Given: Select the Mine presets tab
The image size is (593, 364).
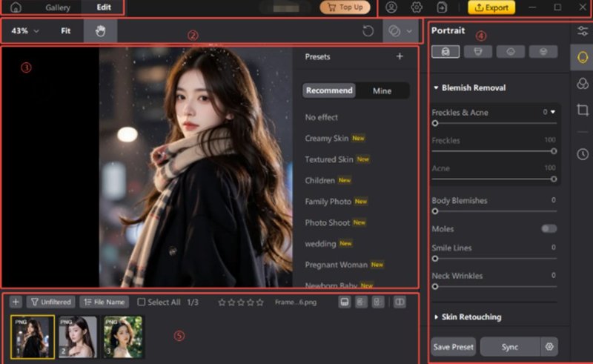Looking at the screenshot, I should 382,90.
